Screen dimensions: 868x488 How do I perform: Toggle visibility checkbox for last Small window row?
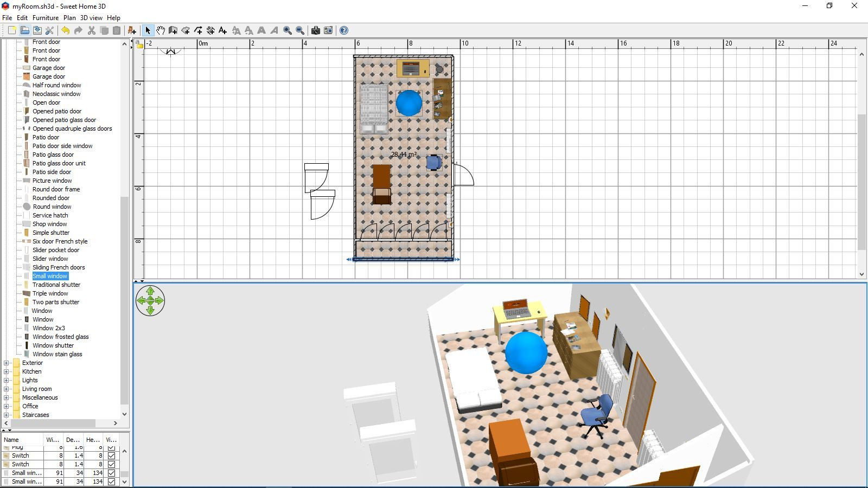[111, 481]
